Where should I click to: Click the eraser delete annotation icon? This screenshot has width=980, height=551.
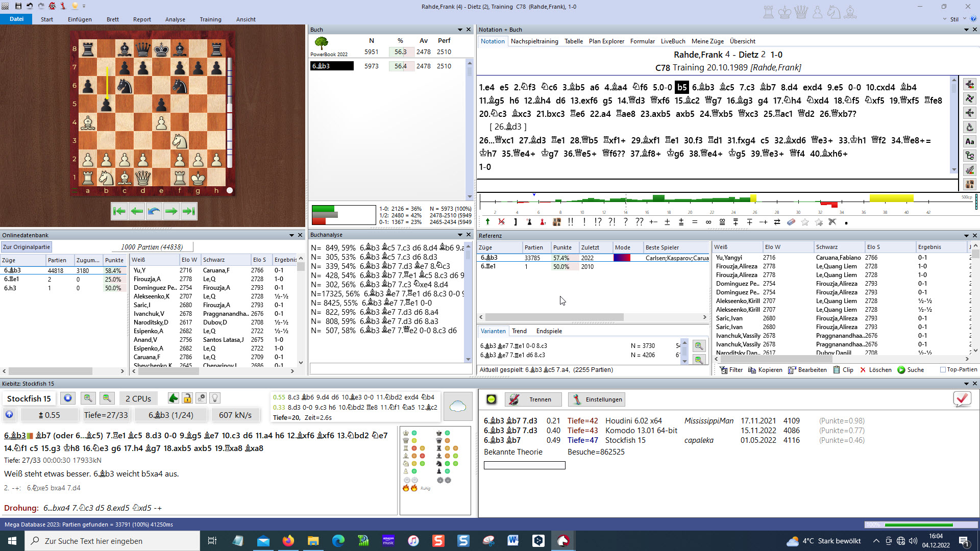791,222
